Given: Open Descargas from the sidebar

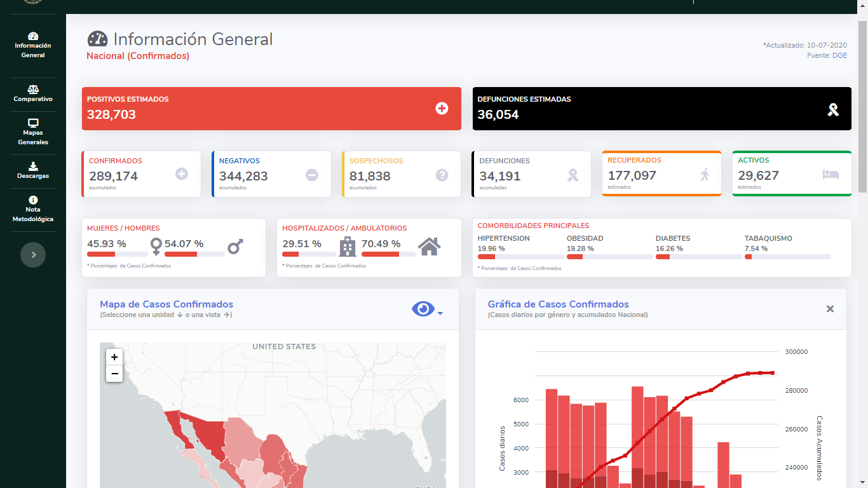Looking at the screenshot, I should [33, 172].
